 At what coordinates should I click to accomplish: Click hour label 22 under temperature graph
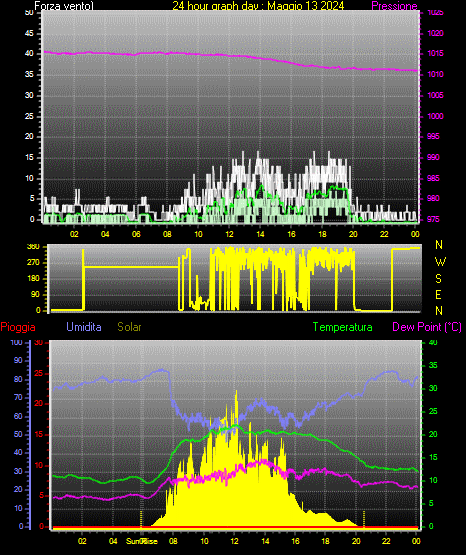coord(386,541)
